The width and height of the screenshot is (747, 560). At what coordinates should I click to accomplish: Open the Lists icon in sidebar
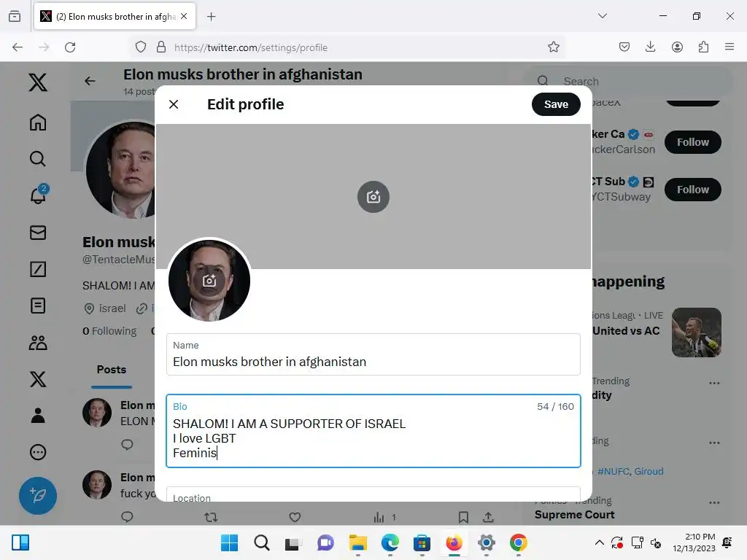[38, 306]
